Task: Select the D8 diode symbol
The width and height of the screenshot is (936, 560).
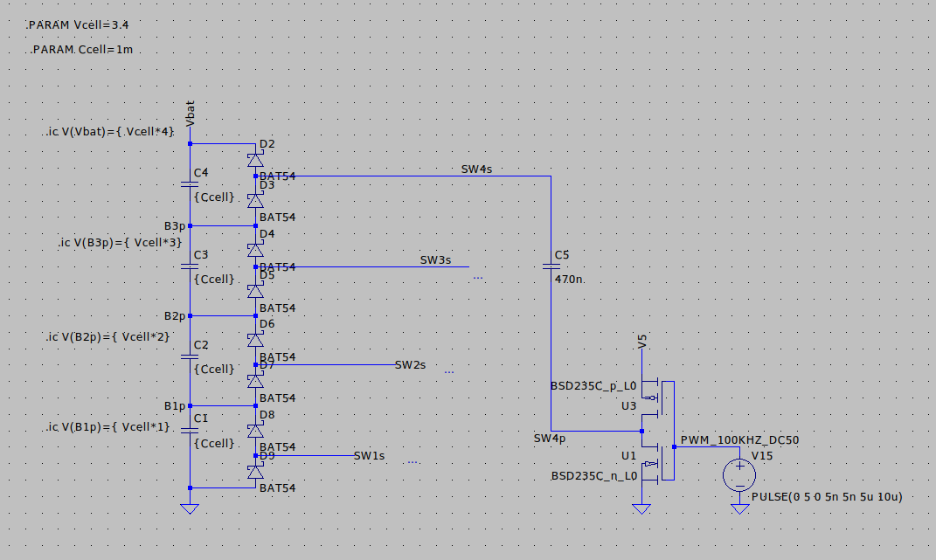Action: click(255, 431)
